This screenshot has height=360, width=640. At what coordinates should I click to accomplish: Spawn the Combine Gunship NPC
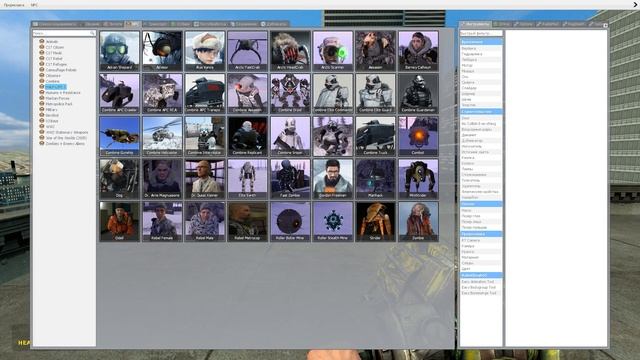pyautogui.click(x=120, y=136)
